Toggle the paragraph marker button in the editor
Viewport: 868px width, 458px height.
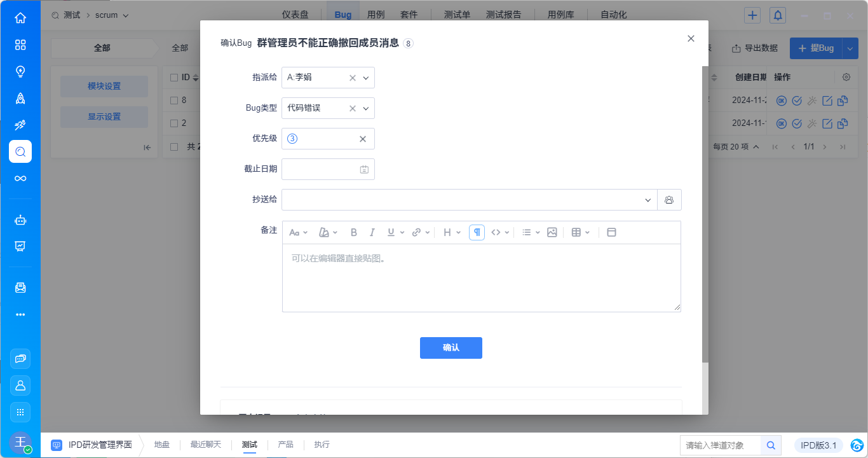[x=477, y=233]
